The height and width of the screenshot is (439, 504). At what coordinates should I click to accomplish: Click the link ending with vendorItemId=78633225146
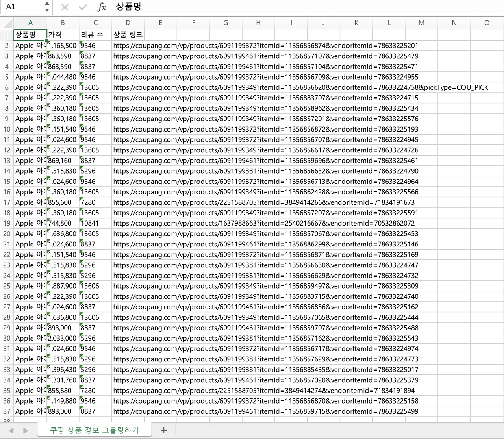point(266,244)
